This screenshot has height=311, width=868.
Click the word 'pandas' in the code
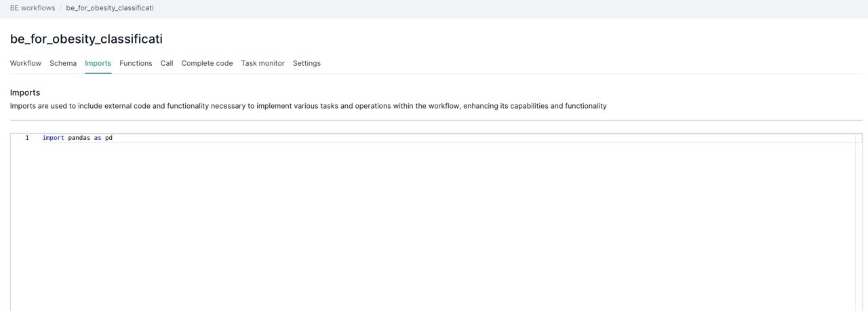click(79, 138)
